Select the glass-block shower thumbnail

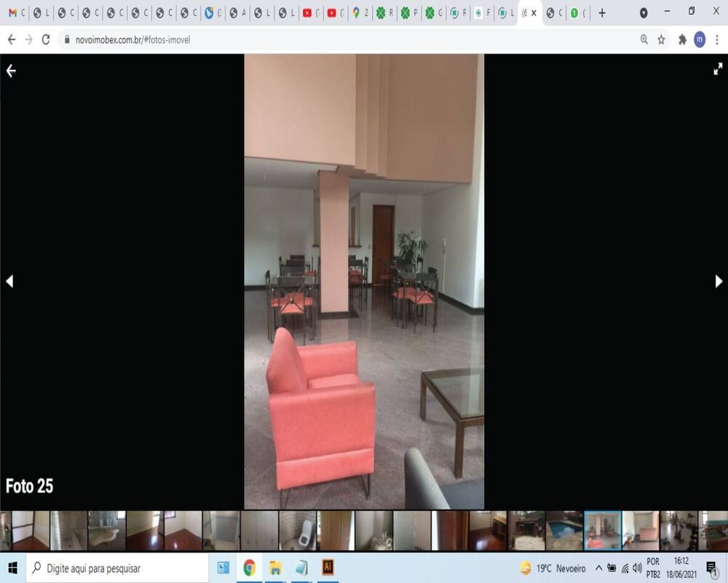68,531
